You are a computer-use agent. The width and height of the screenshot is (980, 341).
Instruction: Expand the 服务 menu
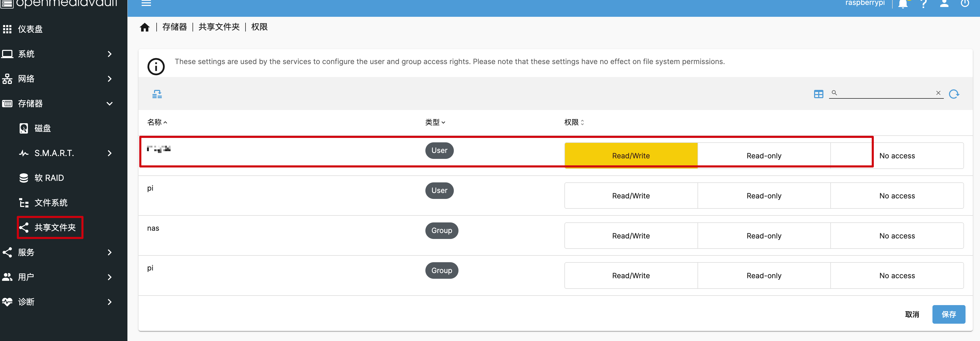(64, 252)
